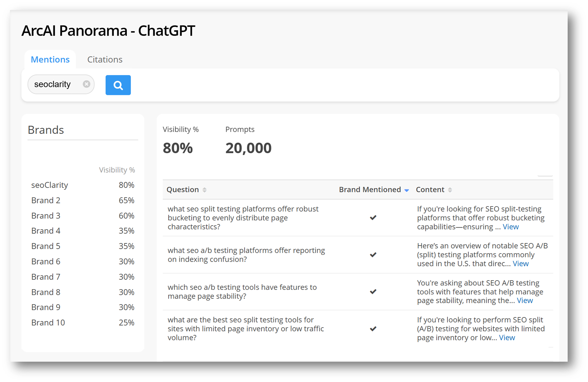
Task: Click into the seoclarity search input
Action: click(x=53, y=84)
